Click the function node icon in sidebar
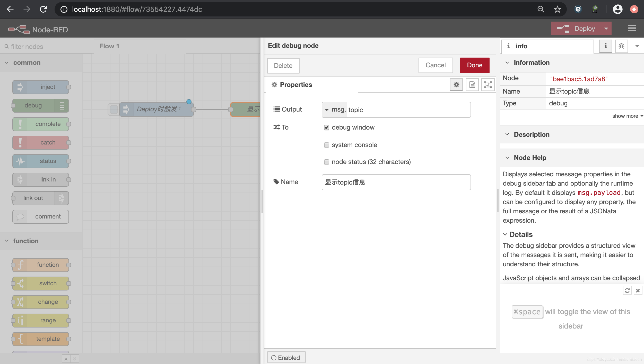Image resolution: width=644 pixels, height=364 pixels. click(x=21, y=265)
